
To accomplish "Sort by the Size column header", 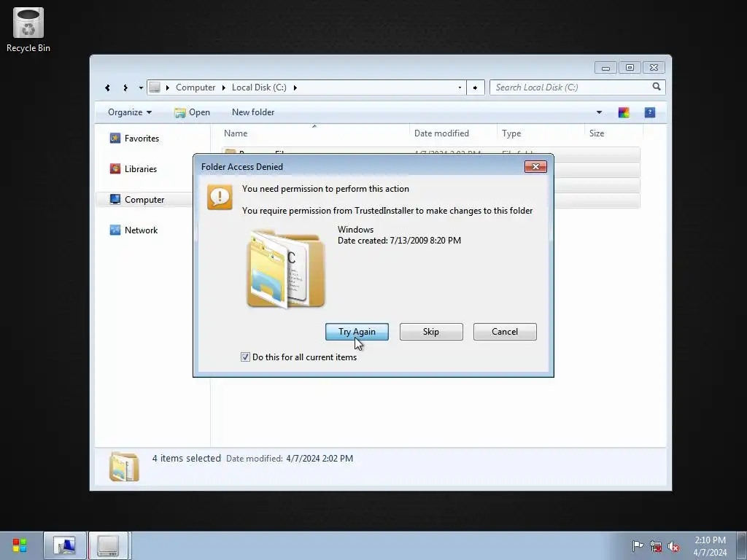I will (614, 133).
